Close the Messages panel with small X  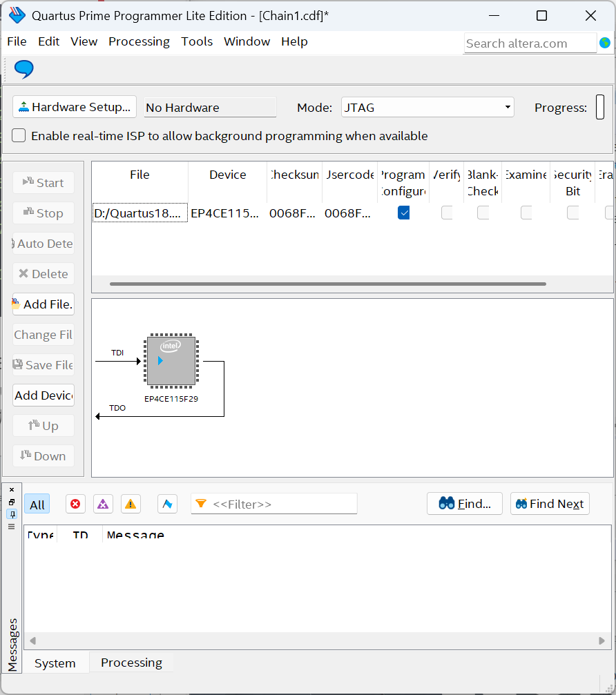click(12, 490)
